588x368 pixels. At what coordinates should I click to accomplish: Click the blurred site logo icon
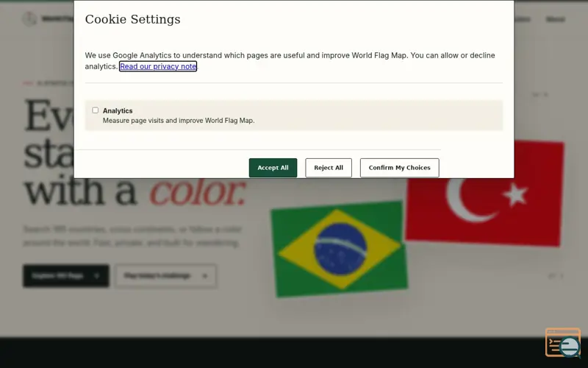[x=29, y=19]
